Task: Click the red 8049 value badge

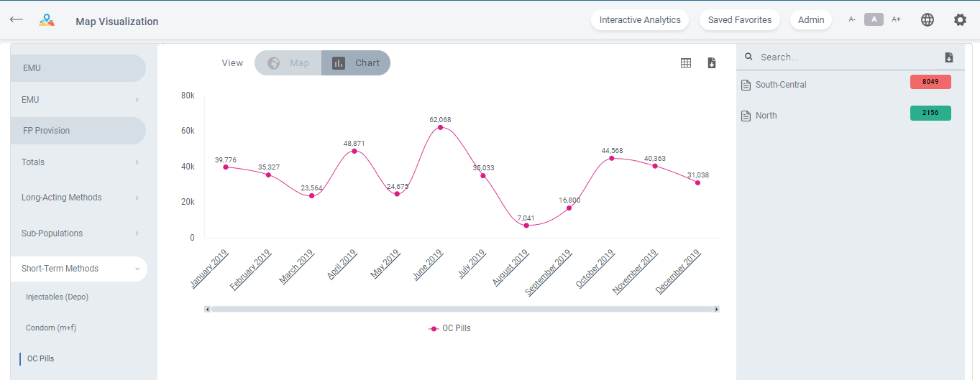Action: pos(930,82)
